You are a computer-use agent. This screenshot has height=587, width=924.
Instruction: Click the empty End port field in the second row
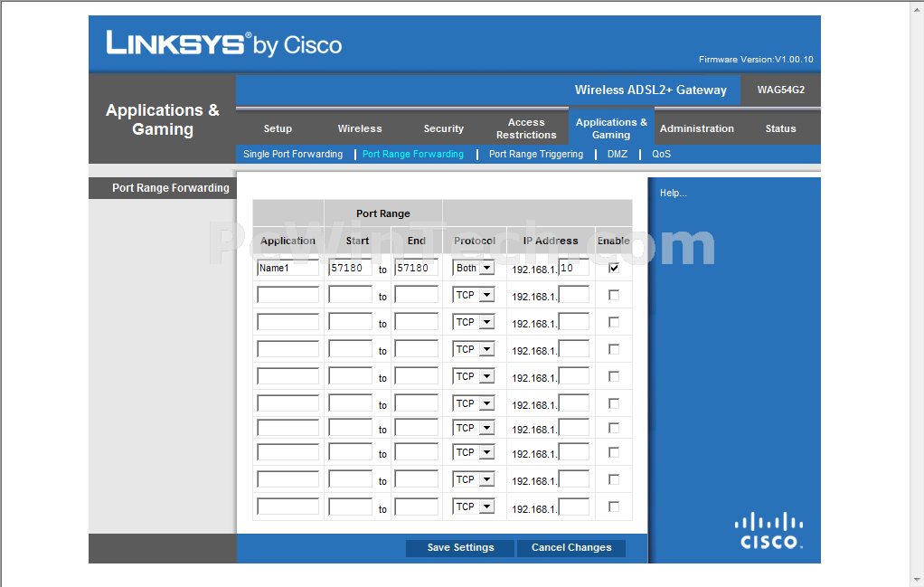(x=416, y=295)
